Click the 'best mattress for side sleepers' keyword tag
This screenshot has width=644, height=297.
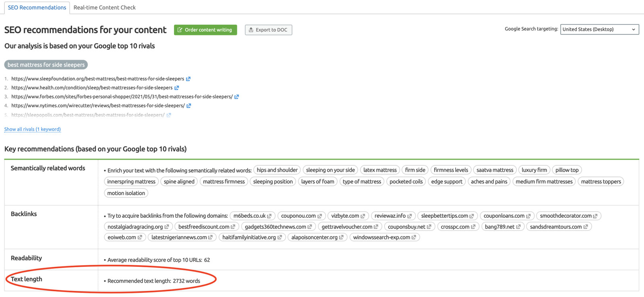coord(46,65)
